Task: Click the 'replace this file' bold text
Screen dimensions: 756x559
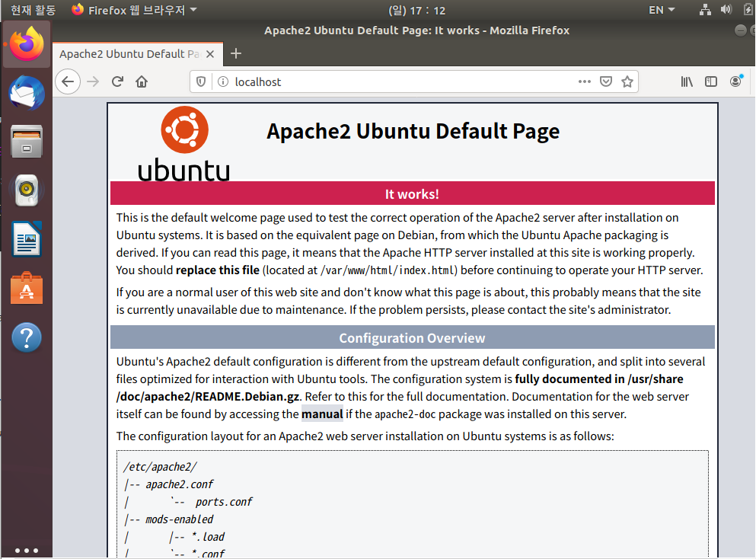Action: point(218,270)
